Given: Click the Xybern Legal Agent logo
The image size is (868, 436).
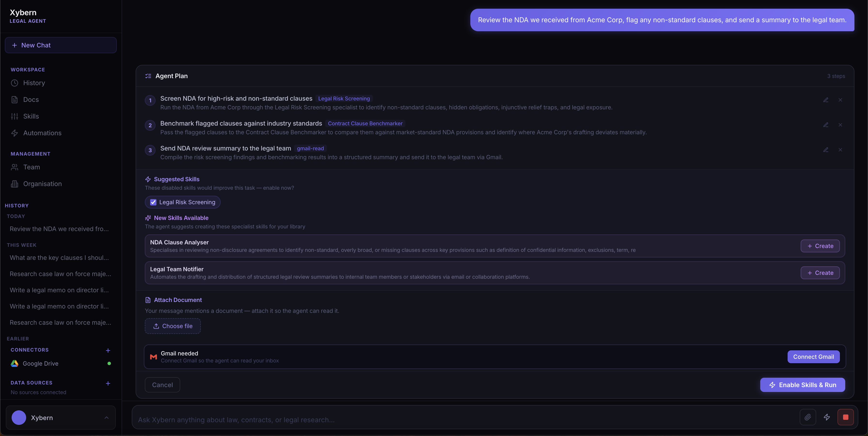Looking at the screenshot, I should tap(28, 16).
